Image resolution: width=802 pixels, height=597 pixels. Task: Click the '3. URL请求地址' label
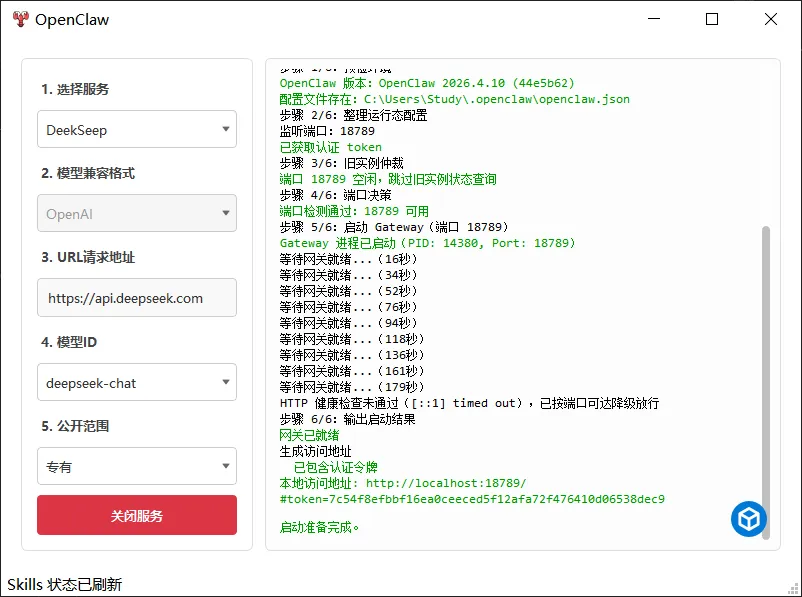(x=88, y=257)
